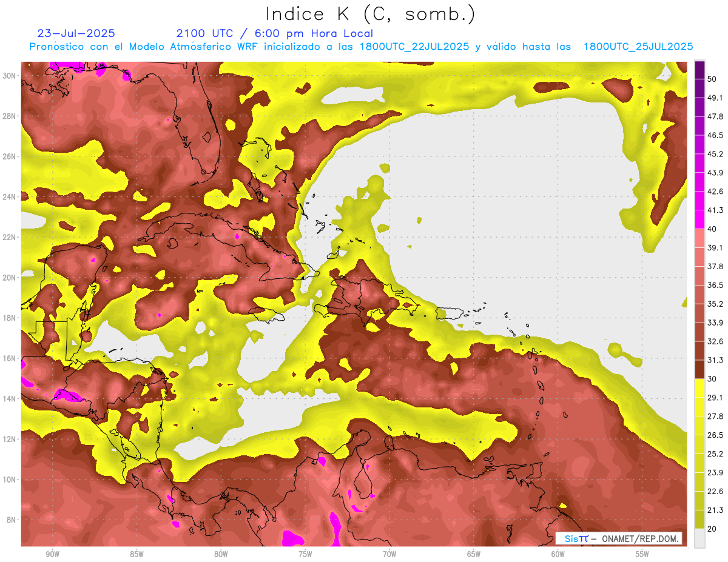Click the colorbar value 46.5
The image size is (728, 562).
(x=715, y=135)
